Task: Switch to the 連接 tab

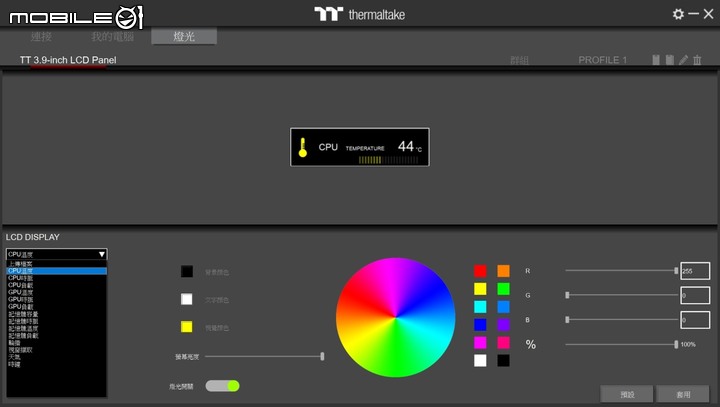Action: (41, 36)
